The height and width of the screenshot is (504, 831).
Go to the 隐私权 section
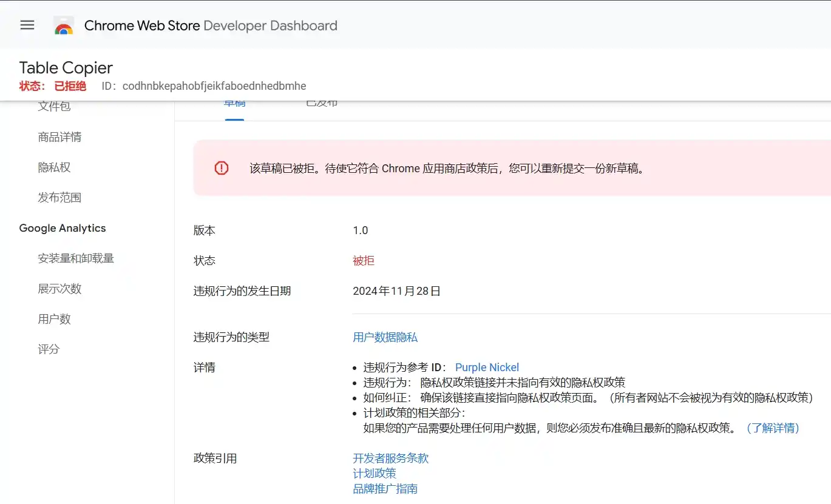tap(55, 167)
